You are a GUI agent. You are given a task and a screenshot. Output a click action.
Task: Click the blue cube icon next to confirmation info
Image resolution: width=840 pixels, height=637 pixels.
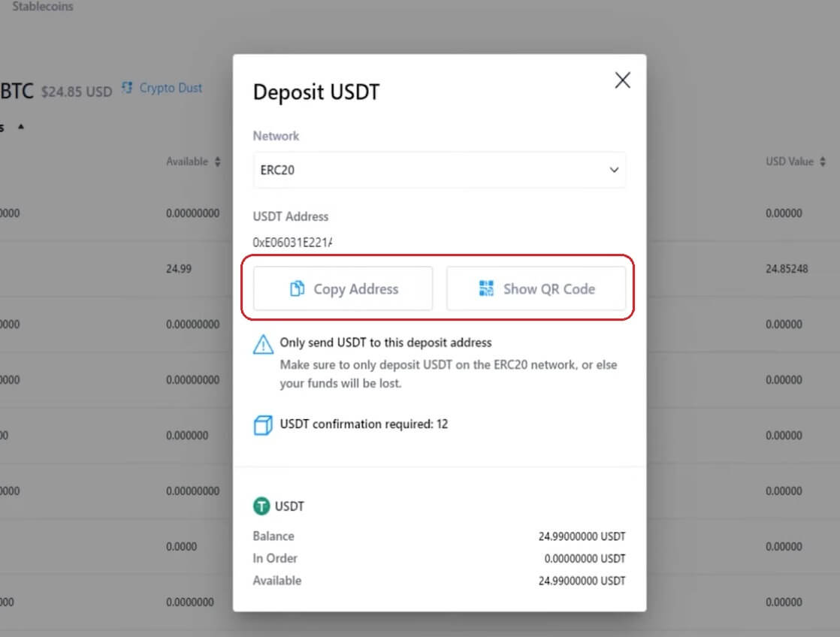262,424
